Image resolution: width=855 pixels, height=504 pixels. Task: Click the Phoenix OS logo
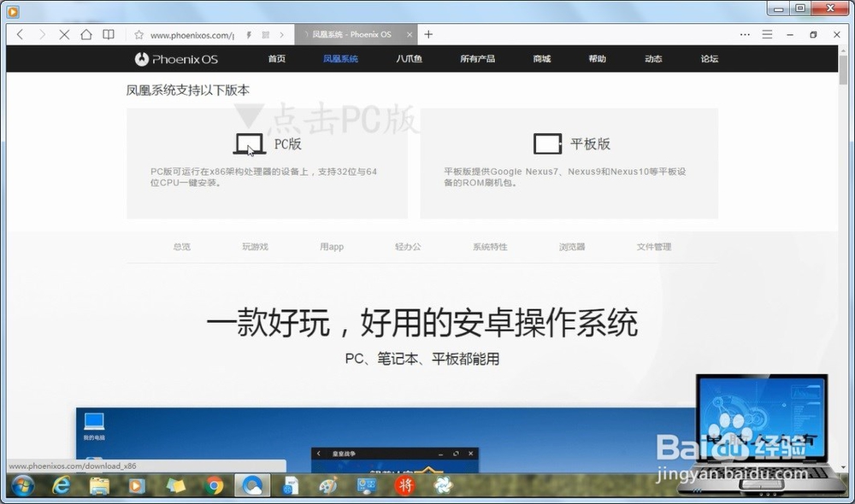[x=176, y=59]
